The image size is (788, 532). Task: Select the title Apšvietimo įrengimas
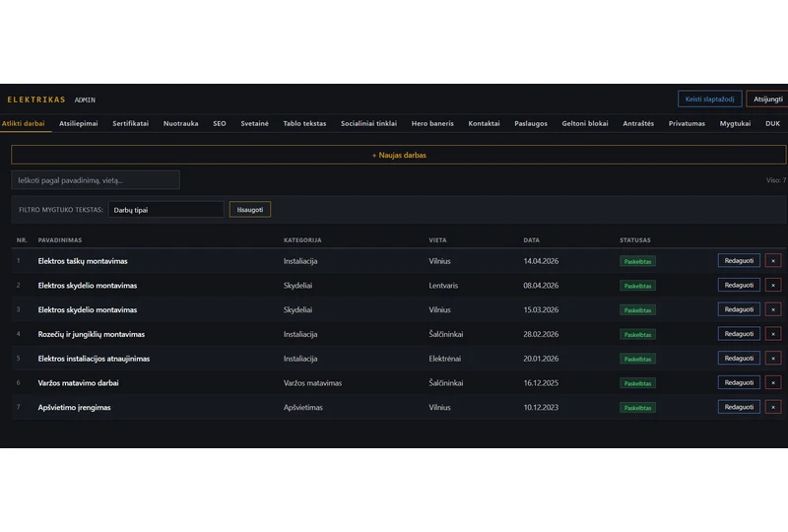point(75,407)
